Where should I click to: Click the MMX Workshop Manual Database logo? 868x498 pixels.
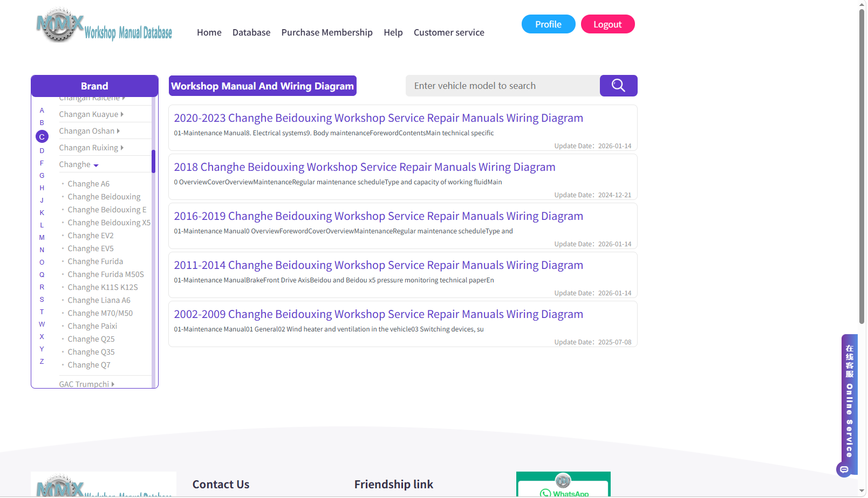tap(104, 25)
